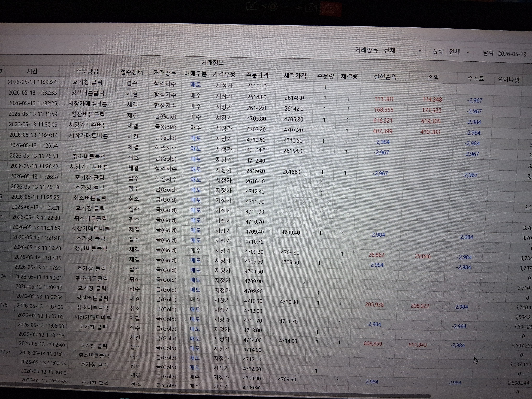Image resolution: width=532 pixels, height=399 pixels.
Task: Click profit value 410,383
Action: (430, 132)
